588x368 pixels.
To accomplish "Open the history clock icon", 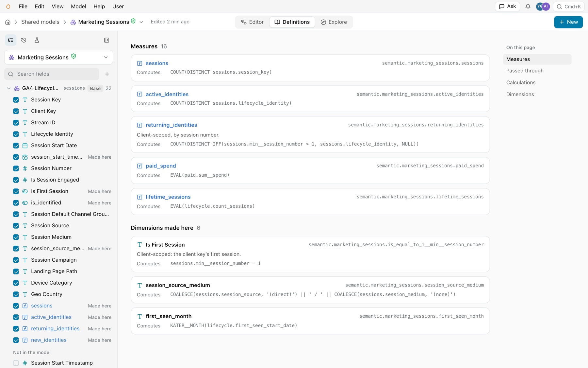I will click(24, 40).
